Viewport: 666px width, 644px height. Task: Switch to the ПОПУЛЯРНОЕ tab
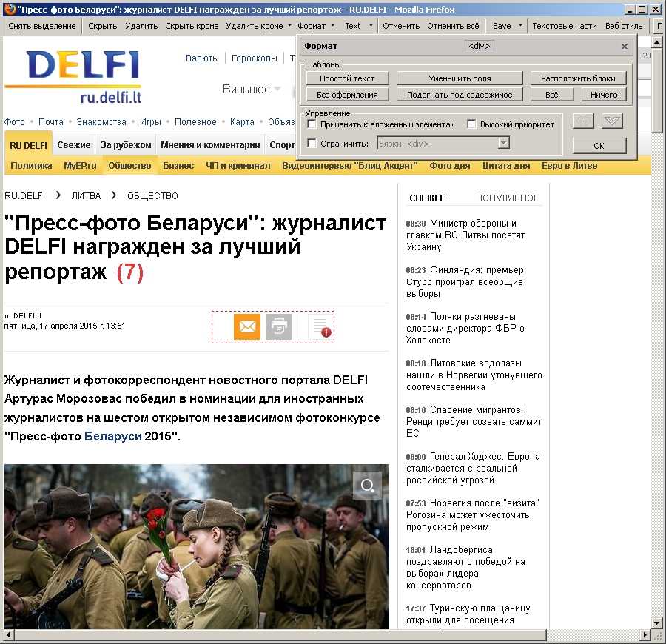508,198
